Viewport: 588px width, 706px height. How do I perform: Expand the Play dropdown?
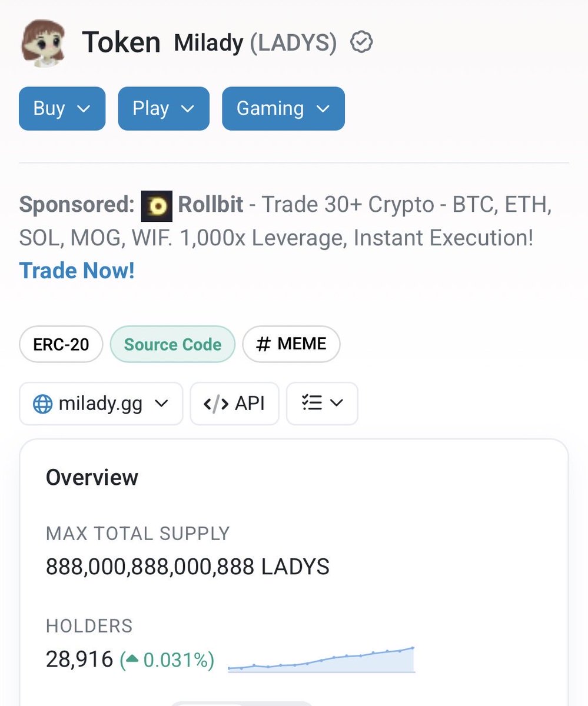(x=163, y=109)
